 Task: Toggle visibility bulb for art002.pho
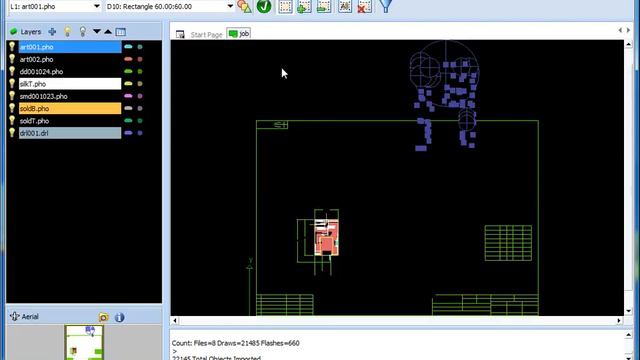12,59
